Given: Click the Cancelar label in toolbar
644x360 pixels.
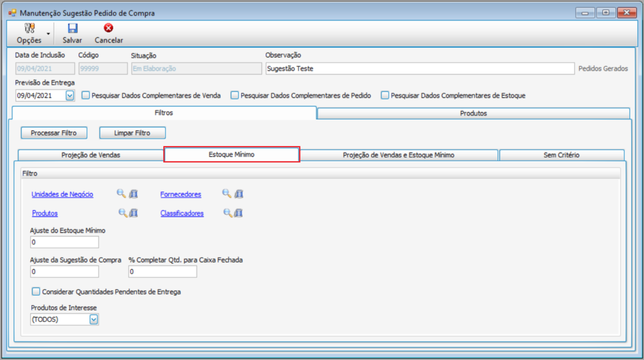Looking at the screenshot, I should 109,40.
